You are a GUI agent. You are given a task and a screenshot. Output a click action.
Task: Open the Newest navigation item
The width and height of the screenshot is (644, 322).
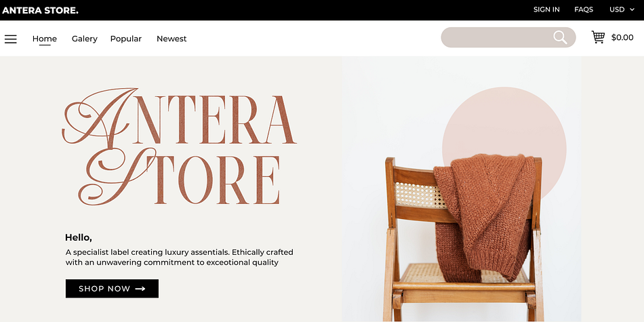172,39
